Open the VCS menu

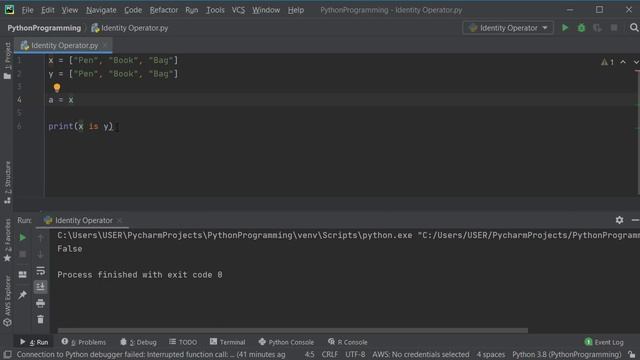[x=238, y=10]
